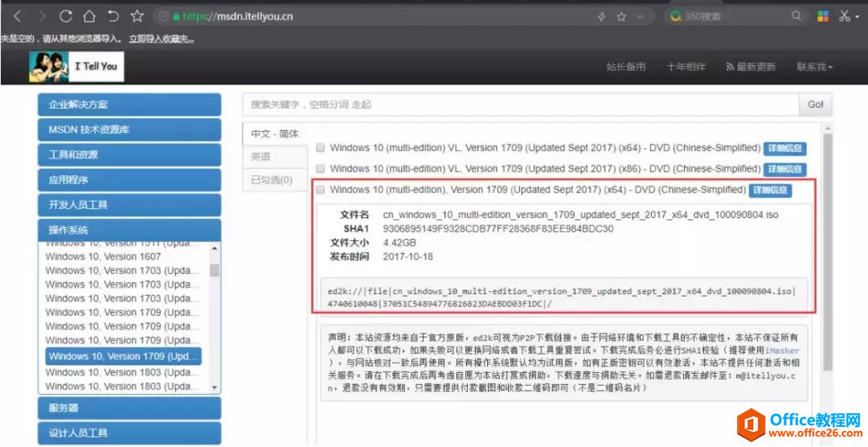Open the browser home page icon
Image resolution: width=868 pixels, height=447 pixels.
[x=89, y=17]
